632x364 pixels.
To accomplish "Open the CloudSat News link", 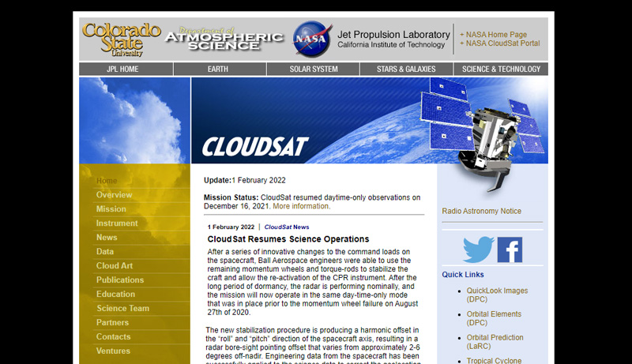I will tap(287, 227).
